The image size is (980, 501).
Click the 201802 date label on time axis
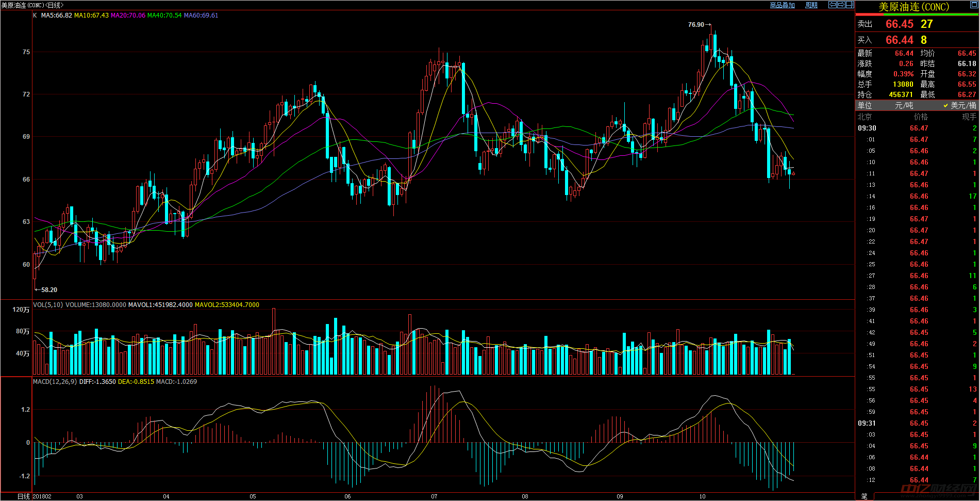pos(42,496)
